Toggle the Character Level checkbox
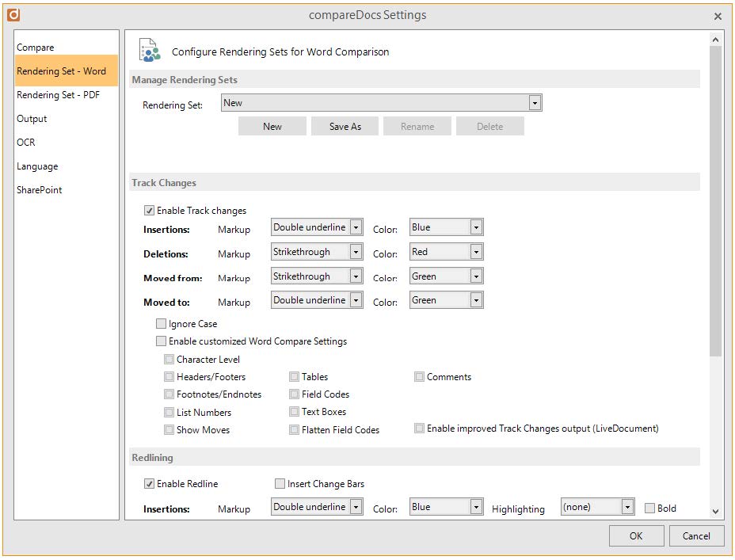735x560 pixels. 169,359
